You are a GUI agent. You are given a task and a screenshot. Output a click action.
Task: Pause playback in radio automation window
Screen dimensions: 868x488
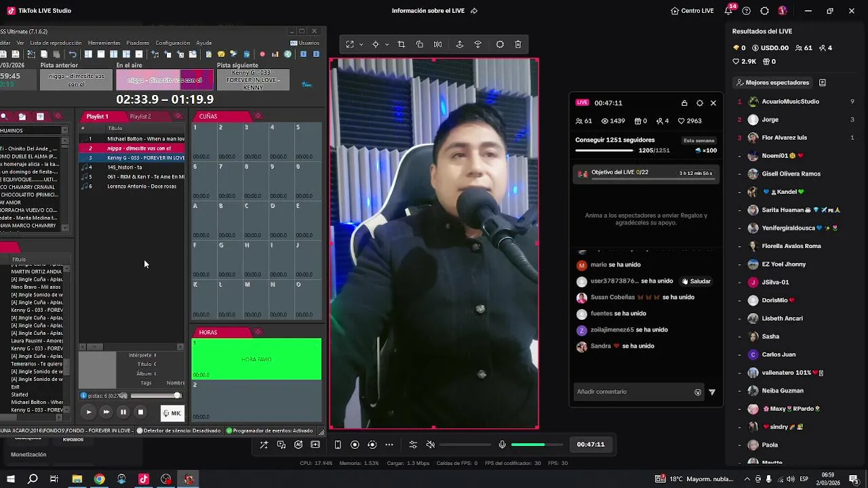(x=123, y=411)
